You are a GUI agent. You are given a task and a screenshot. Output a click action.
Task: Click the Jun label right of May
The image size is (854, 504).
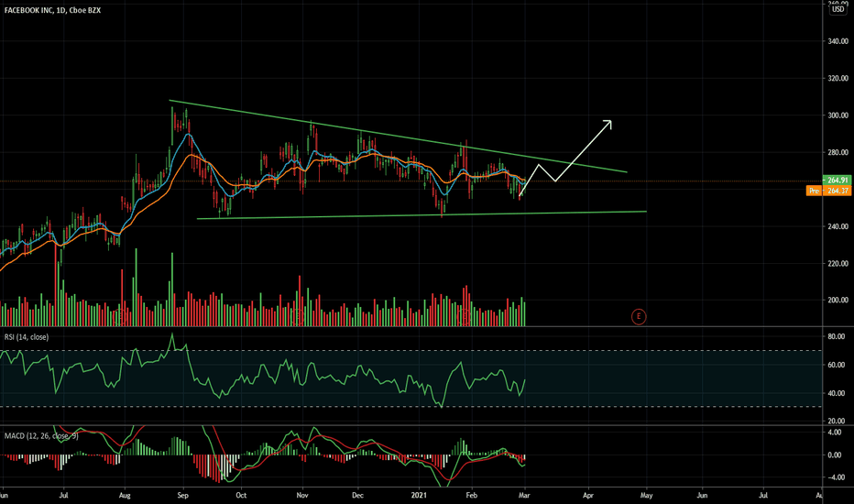tap(702, 495)
